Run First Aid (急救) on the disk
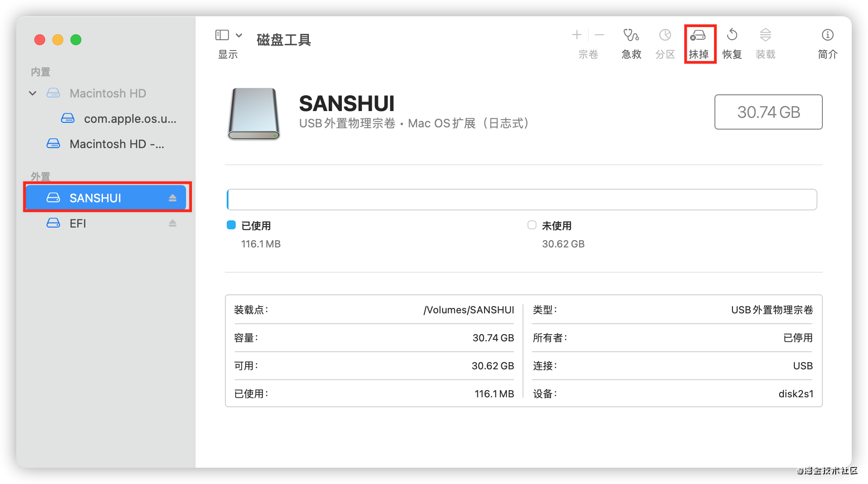Image resolution: width=868 pixels, height=484 pixels. (x=631, y=43)
